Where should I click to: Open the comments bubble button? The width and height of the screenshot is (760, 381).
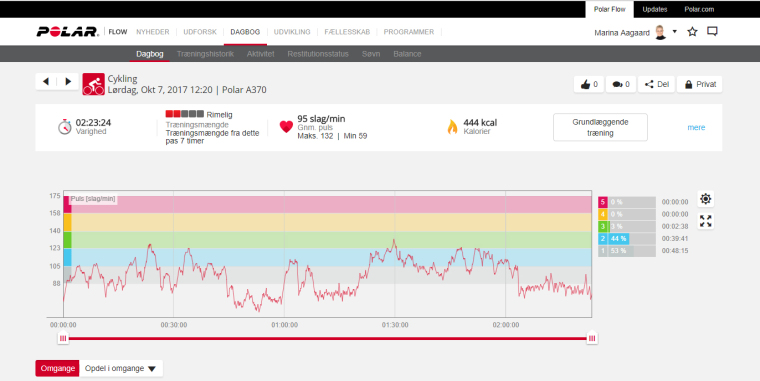point(621,84)
